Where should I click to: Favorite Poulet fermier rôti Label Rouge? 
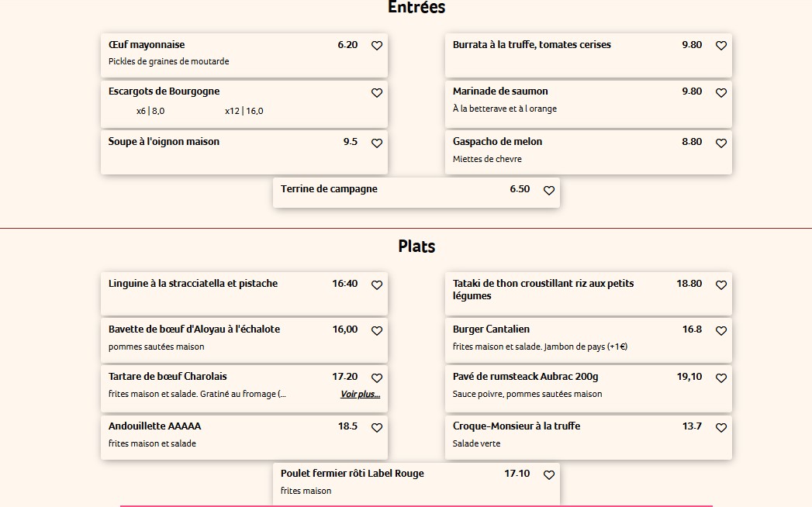pyautogui.click(x=549, y=475)
